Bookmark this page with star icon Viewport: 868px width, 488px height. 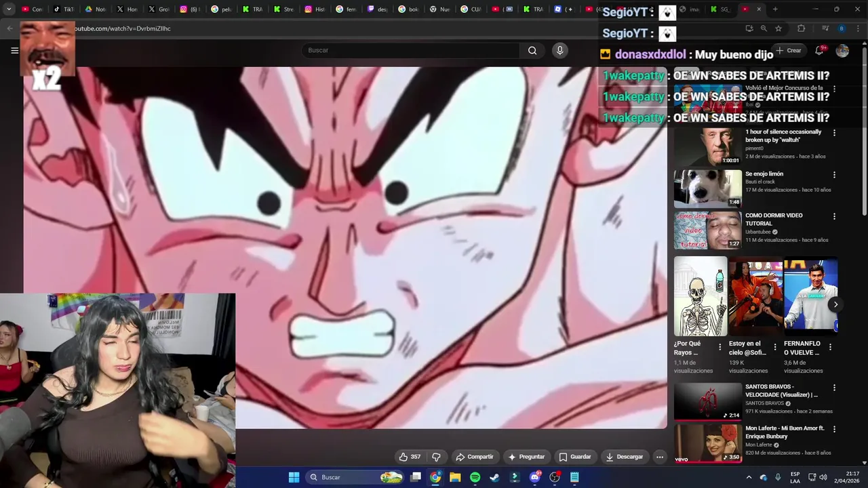[778, 28]
